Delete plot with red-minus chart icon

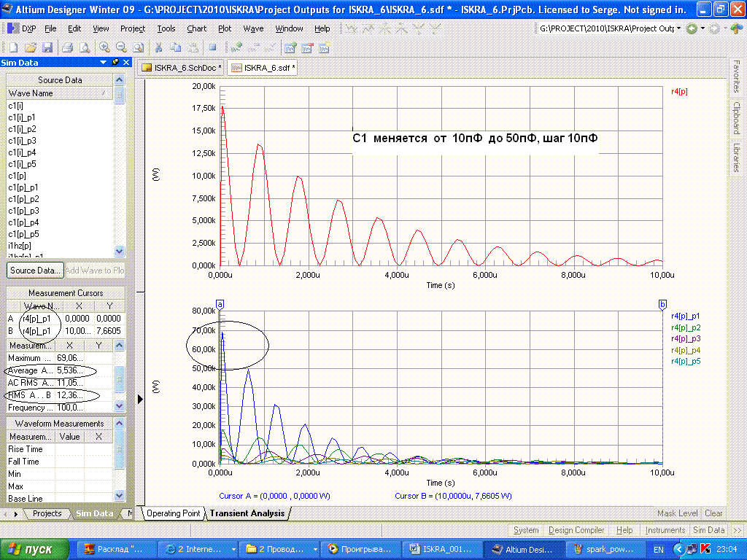pyautogui.click(x=307, y=47)
